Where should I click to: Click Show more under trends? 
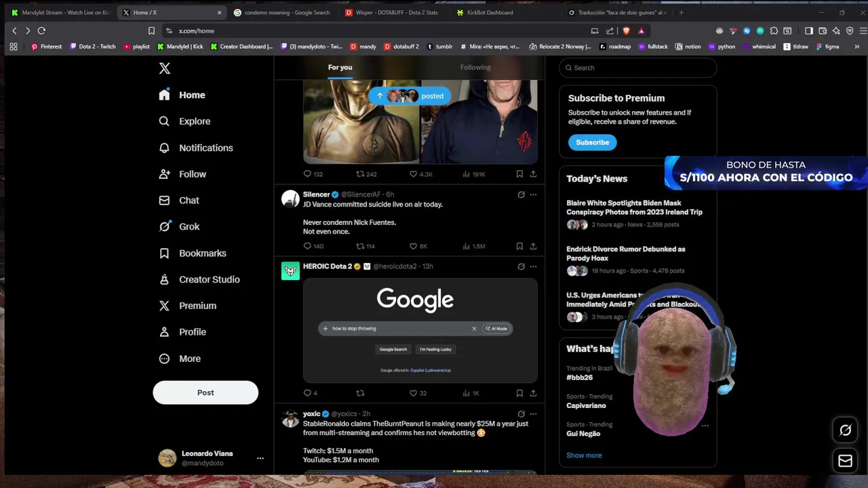[584, 455]
